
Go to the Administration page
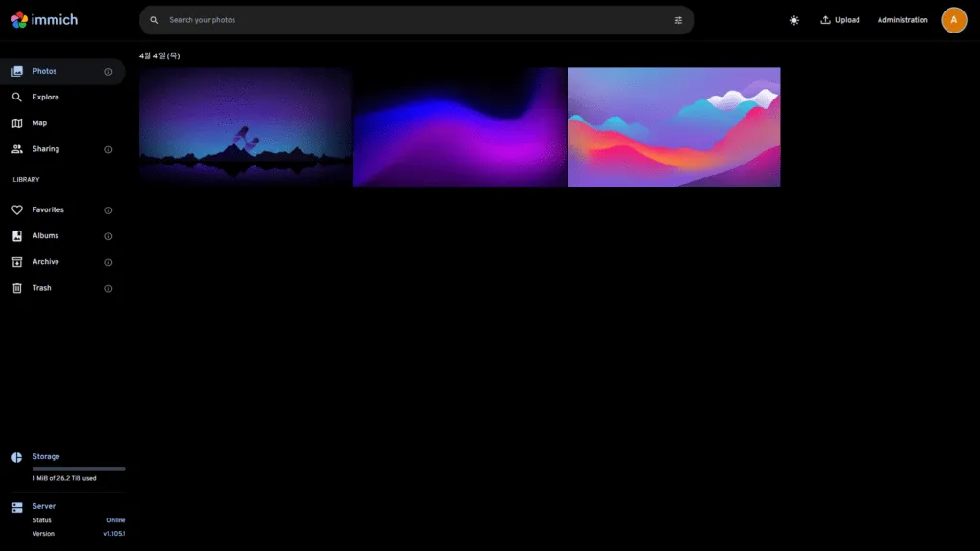click(902, 19)
